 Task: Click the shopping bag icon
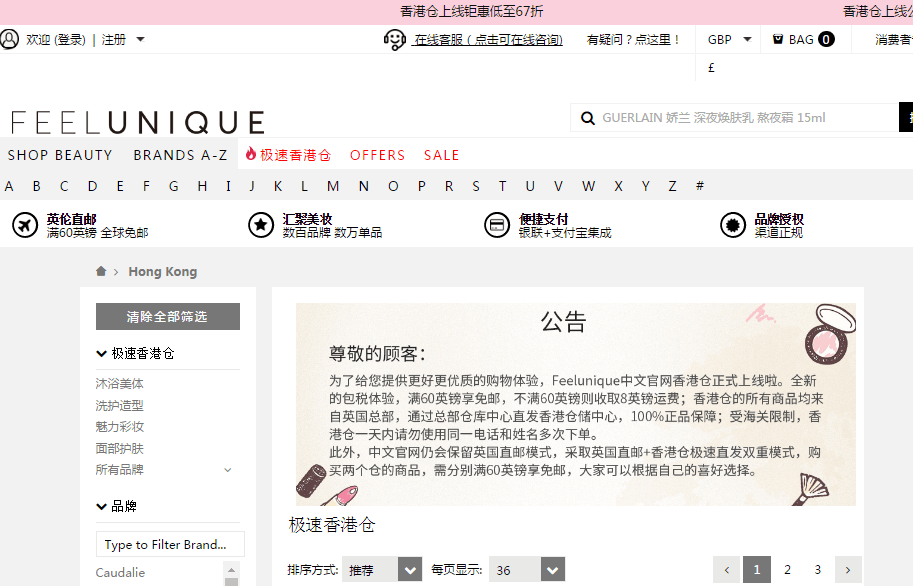[x=778, y=39]
